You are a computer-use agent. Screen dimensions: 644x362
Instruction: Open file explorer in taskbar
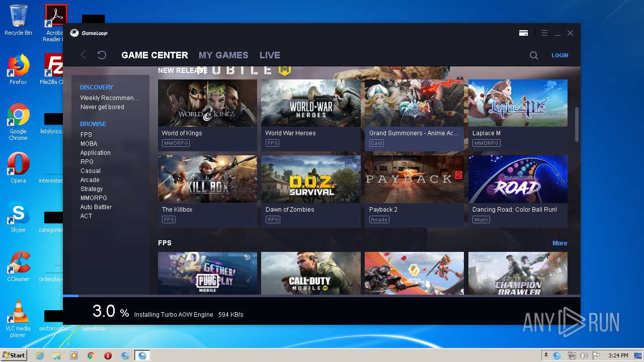click(57, 355)
